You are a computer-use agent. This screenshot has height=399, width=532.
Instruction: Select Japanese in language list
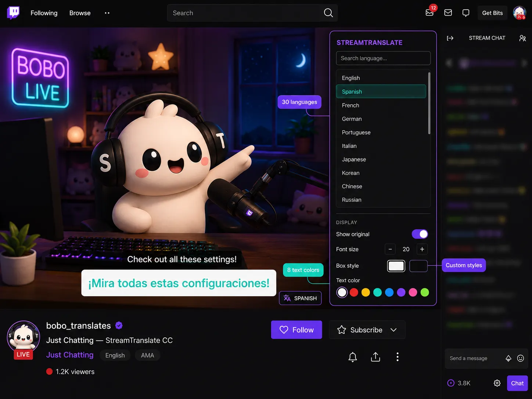pyautogui.click(x=381, y=159)
